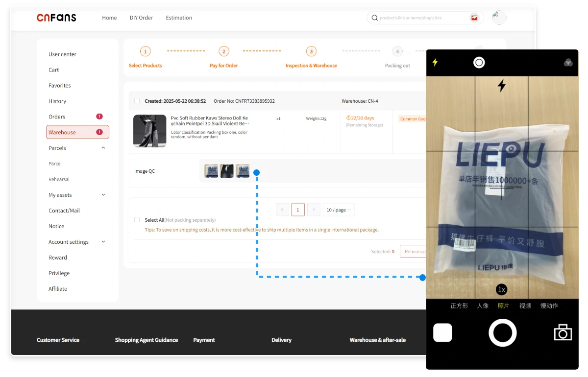
Task: Select Privilege in sidebar
Action: point(59,273)
